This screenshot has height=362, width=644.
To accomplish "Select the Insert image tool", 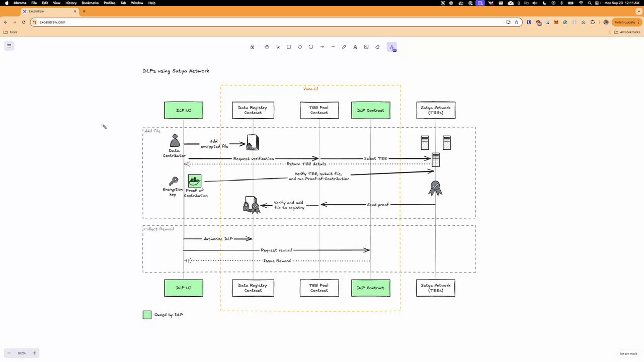I will pyautogui.click(x=366, y=47).
